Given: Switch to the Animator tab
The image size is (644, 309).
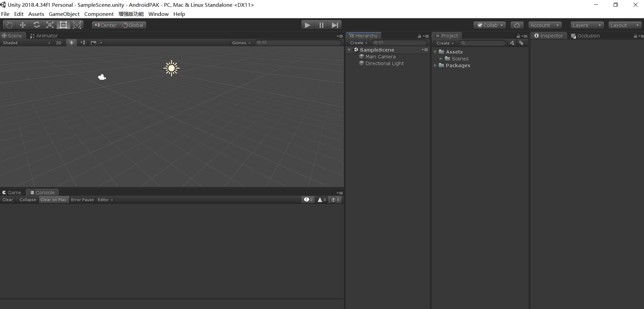Looking at the screenshot, I should pos(44,36).
